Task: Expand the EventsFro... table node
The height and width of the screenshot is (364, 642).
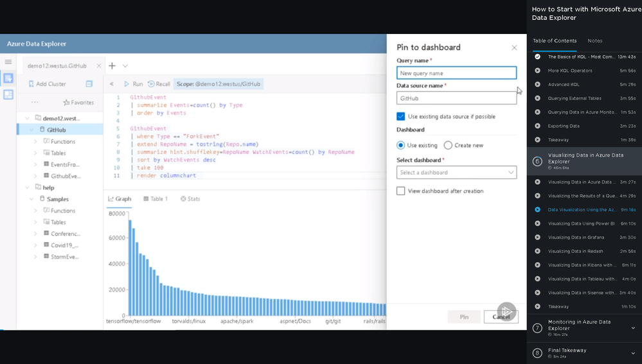Action: pos(35,164)
